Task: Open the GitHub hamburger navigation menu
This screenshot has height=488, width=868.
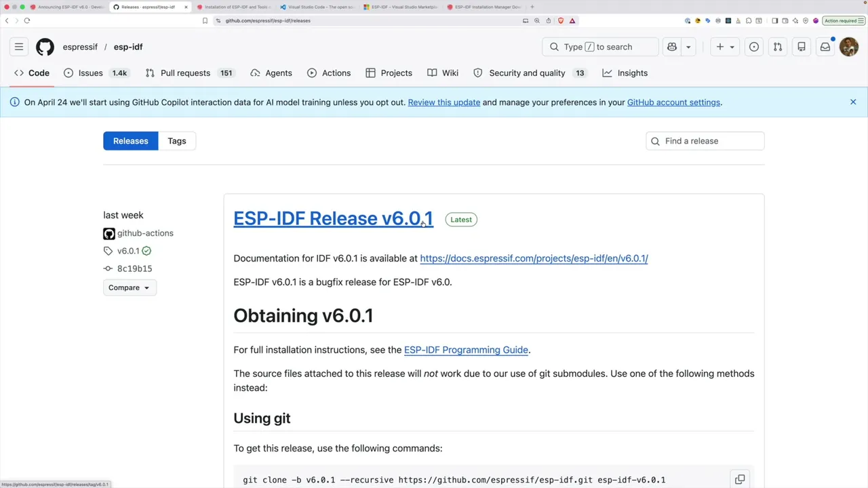Action: 19,47
